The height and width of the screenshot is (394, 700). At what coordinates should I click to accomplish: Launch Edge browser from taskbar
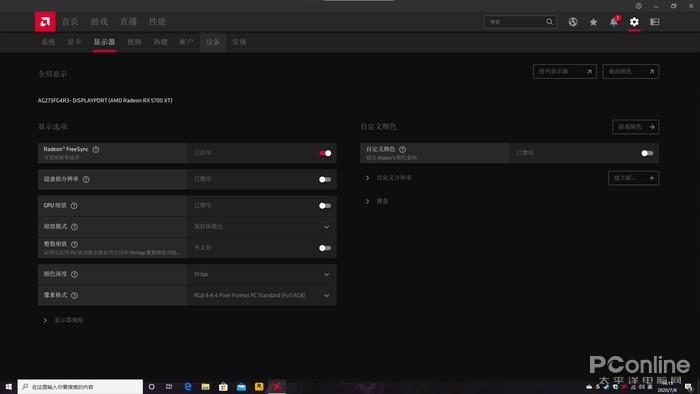(188, 386)
